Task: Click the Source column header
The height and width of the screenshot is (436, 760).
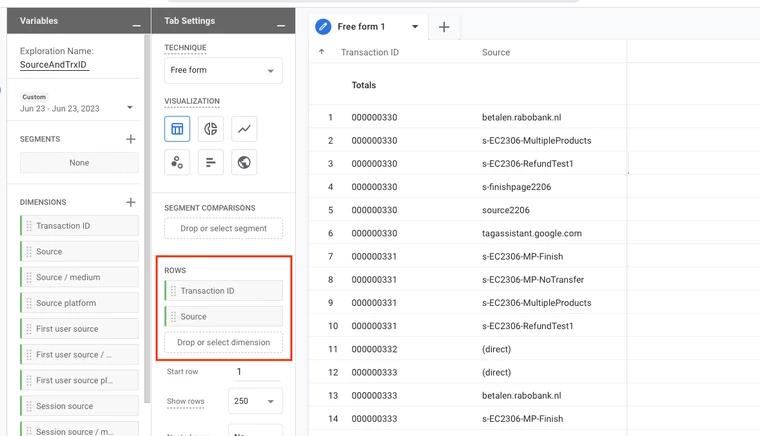Action: pos(496,52)
